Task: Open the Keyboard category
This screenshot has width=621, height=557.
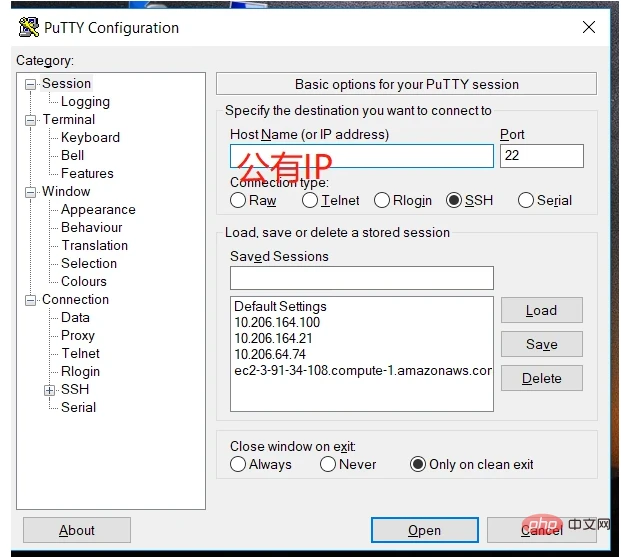Action: (90, 137)
